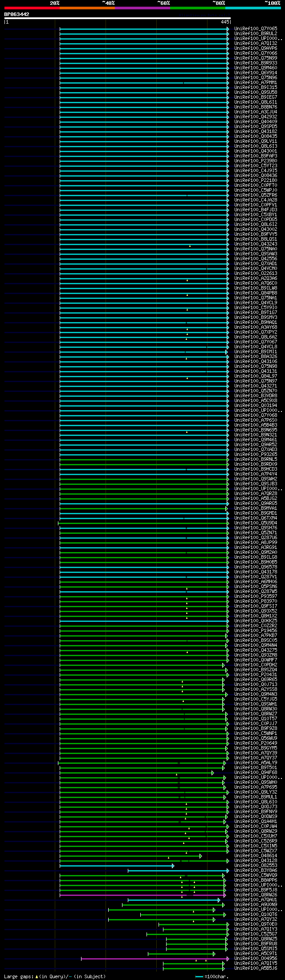Click hit label UniRef100_B8BN76
Viewport: 285px width, 980px height.
coord(256,107)
